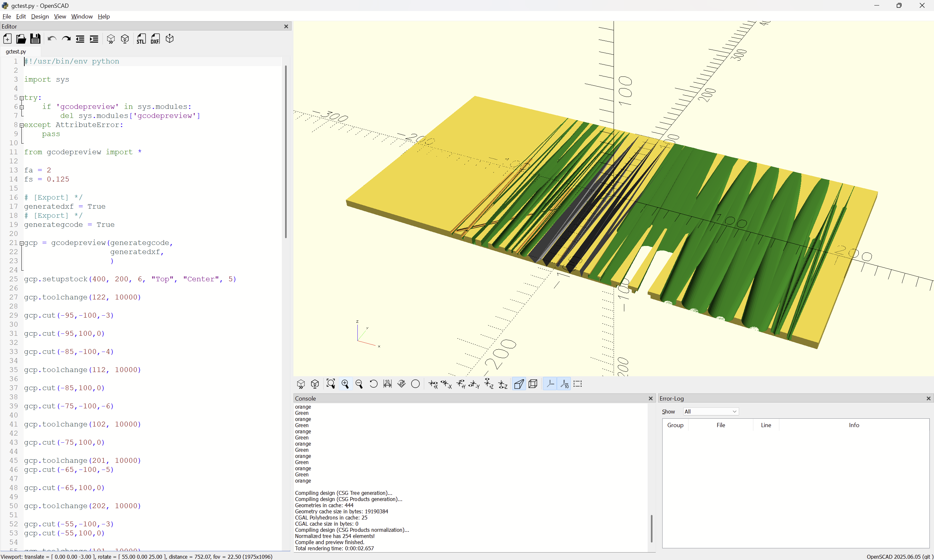
Task: Toggle Show Axes button
Action: (550, 384)
